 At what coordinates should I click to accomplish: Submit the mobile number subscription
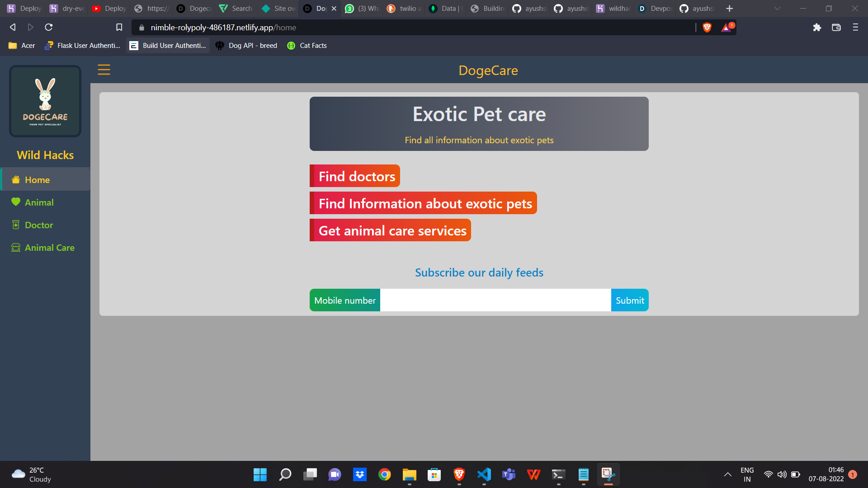[x=629, y=300]
